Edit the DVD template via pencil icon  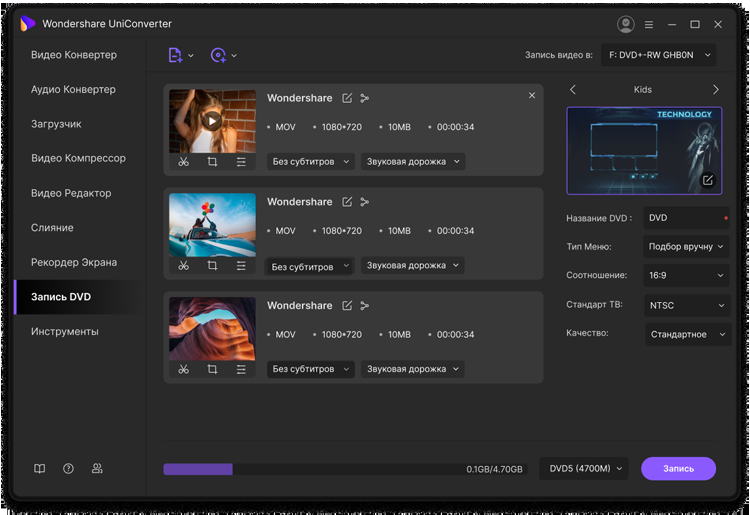[707, 180]
